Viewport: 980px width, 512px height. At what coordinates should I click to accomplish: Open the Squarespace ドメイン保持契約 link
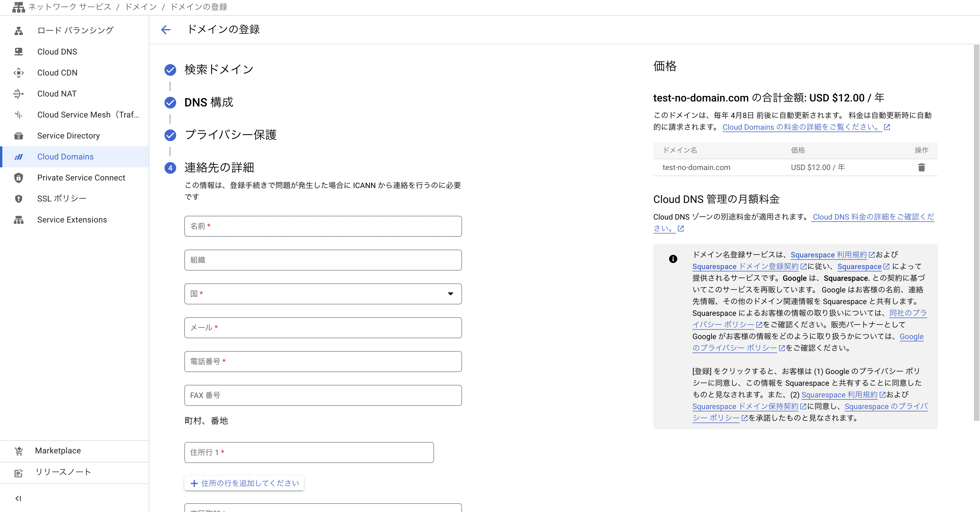(x=749, y=407)
